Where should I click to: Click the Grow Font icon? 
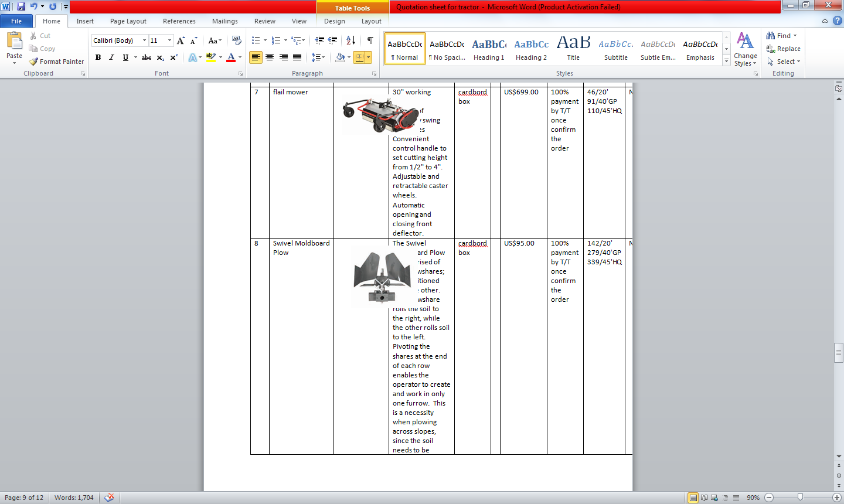pyautogui.click(x=181, y=40)
